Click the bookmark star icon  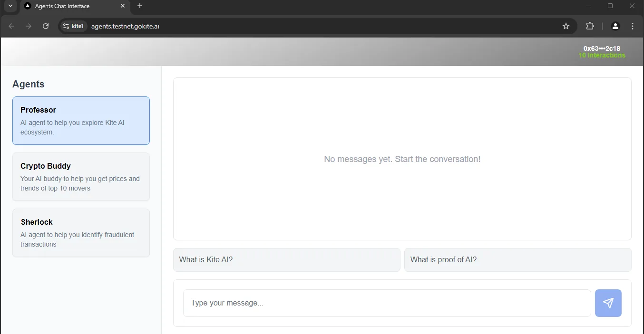566,26
